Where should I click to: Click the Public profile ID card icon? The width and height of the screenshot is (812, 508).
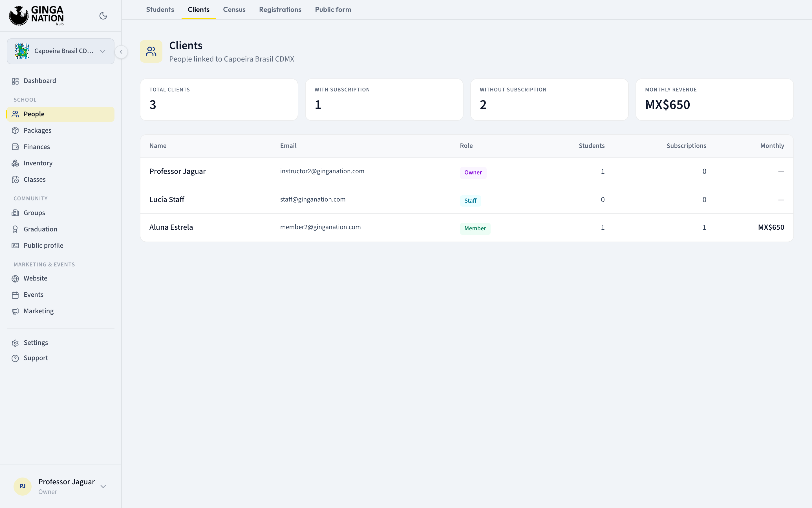coord(15,246)
